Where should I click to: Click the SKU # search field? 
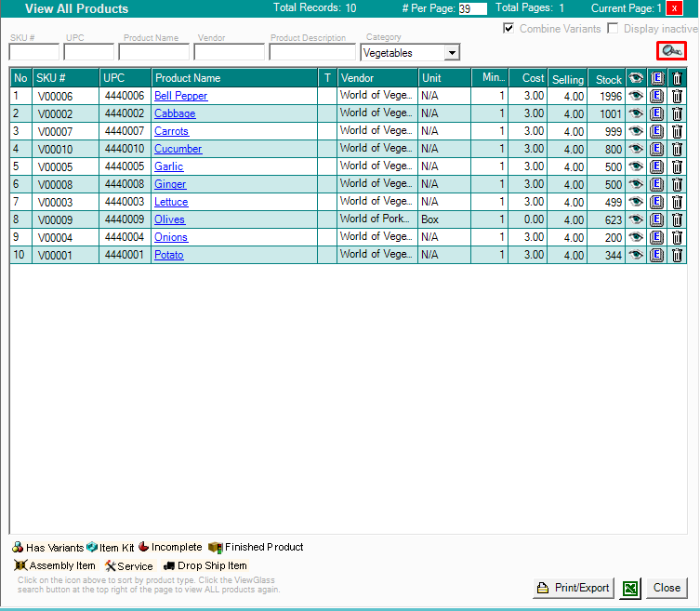[33, 53]
